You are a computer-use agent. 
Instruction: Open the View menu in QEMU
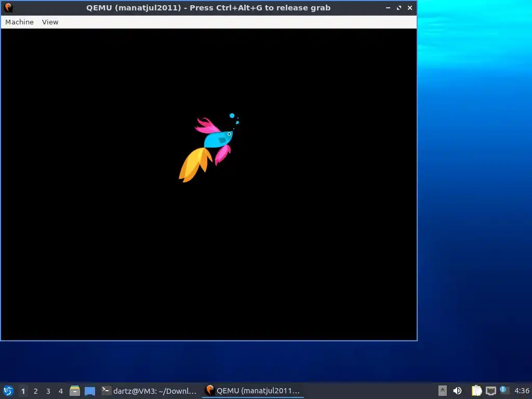[50, 22]
